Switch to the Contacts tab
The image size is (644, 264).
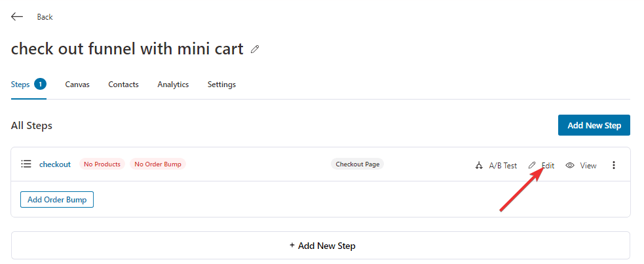tap(124, 85)
